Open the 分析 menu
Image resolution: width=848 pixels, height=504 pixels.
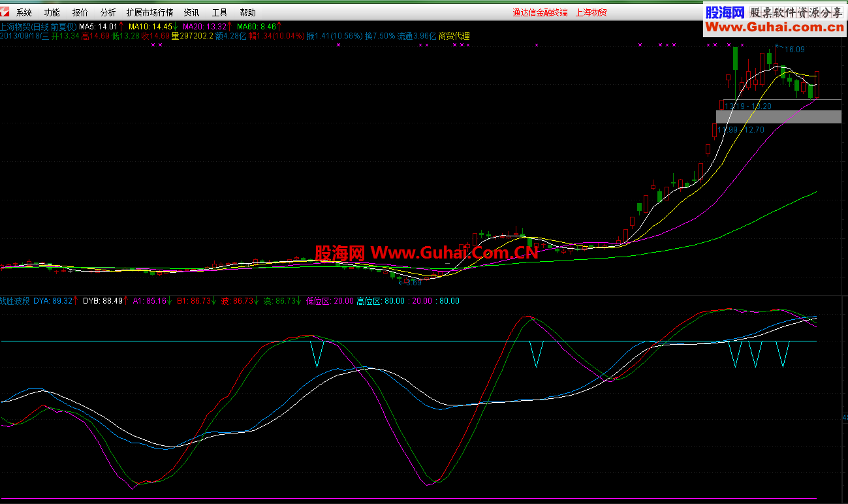click(x=108, y=12)
